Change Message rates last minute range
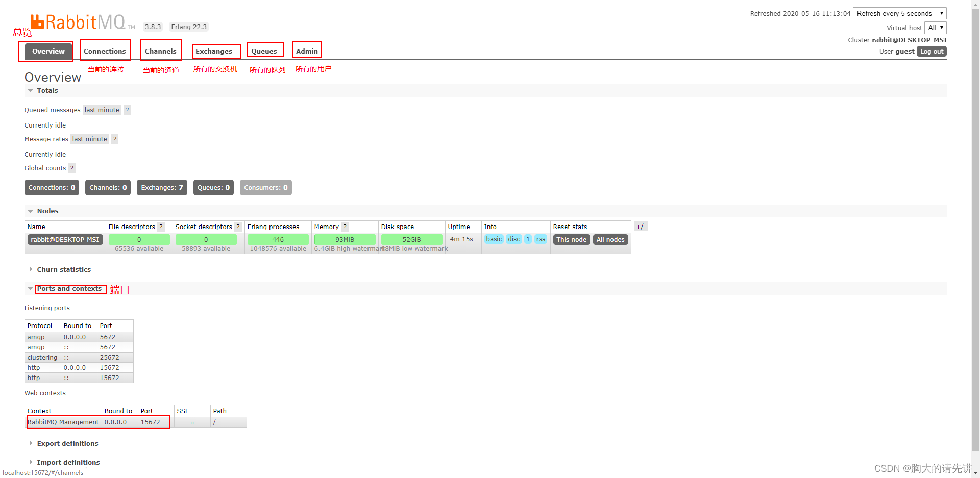980x478 pixels. 90,139
